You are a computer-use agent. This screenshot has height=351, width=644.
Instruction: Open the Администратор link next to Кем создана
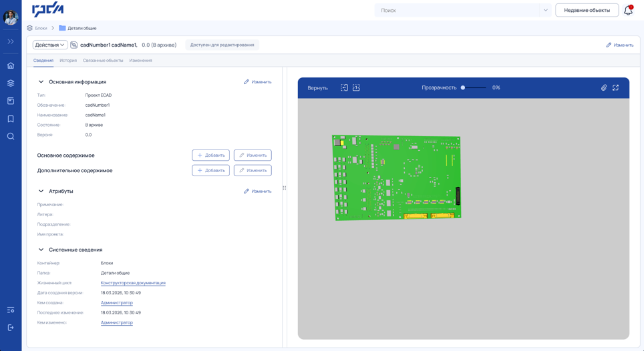[117, 302]
